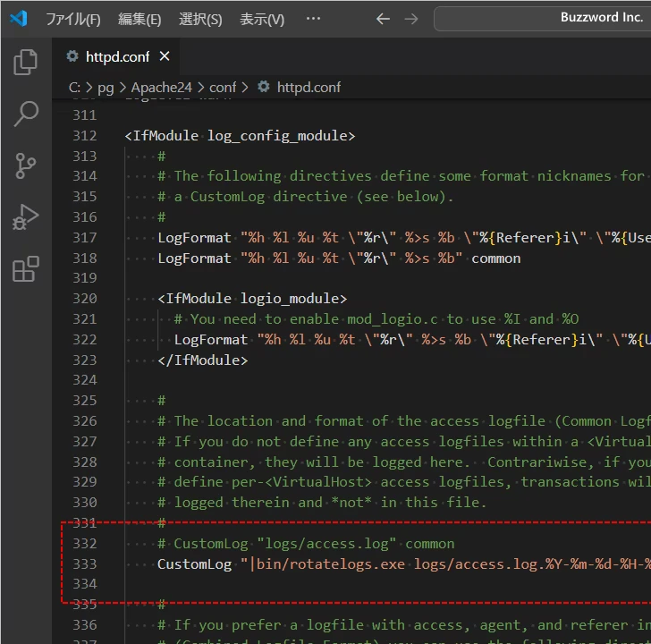651x644 pixels.
Task: Open the Source Control view
Action: click(26, 165)
